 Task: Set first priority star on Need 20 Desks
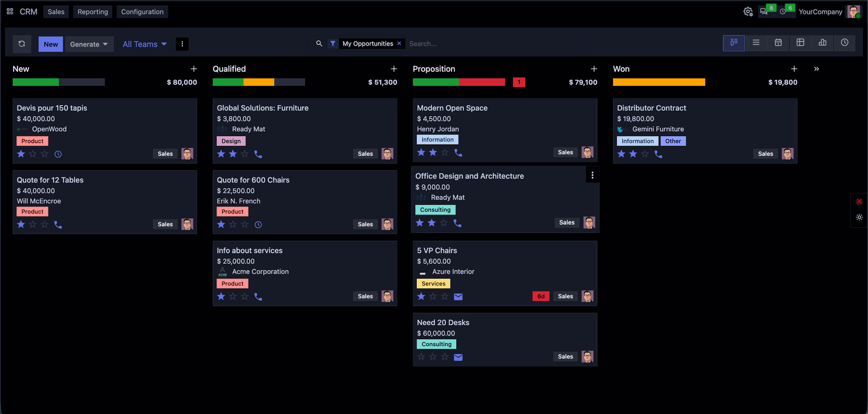[x=421, y=357]
